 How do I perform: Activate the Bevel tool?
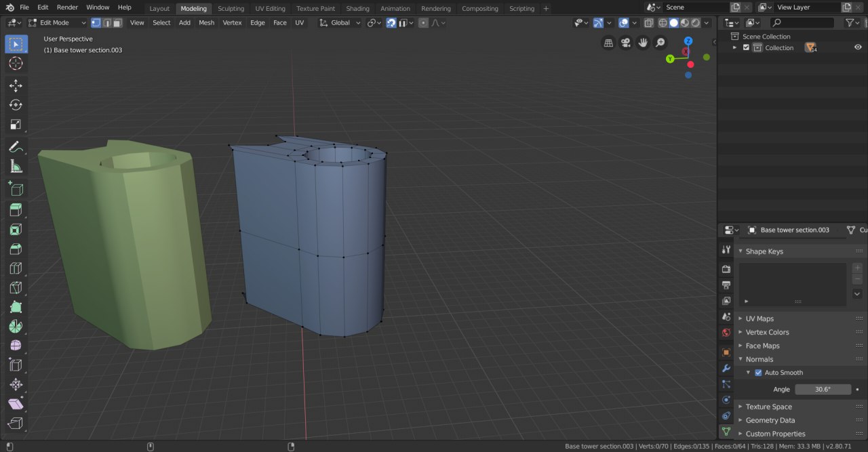[16, 249]
